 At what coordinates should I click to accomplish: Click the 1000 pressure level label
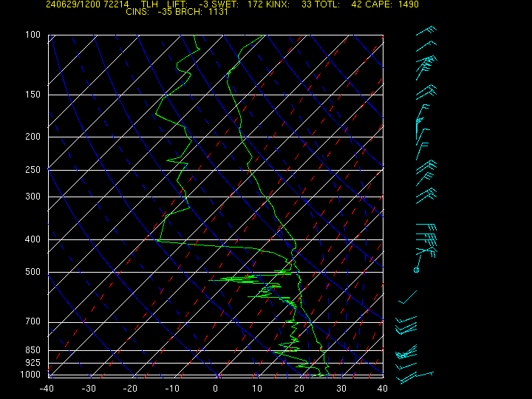[30, 374]
